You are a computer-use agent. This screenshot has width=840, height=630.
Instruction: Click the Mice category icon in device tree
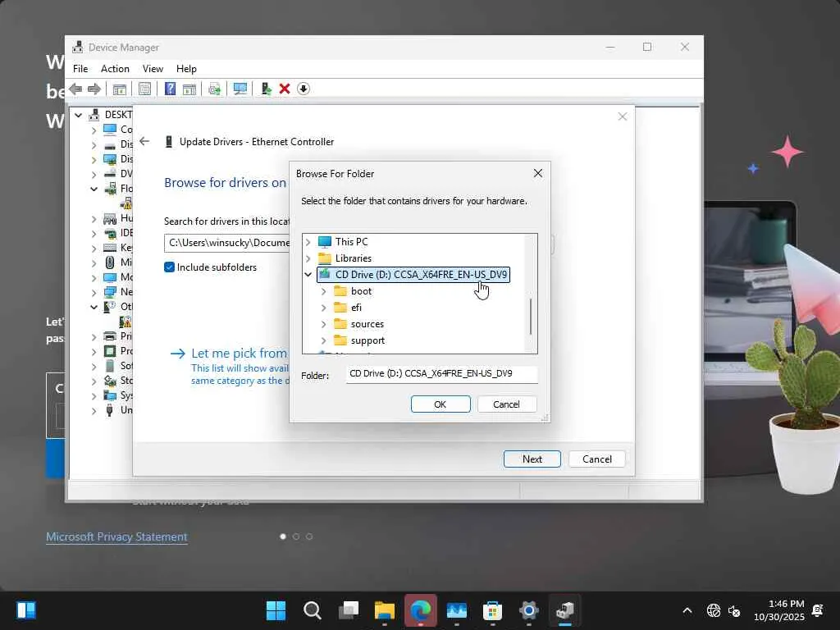tap(110, 262)
